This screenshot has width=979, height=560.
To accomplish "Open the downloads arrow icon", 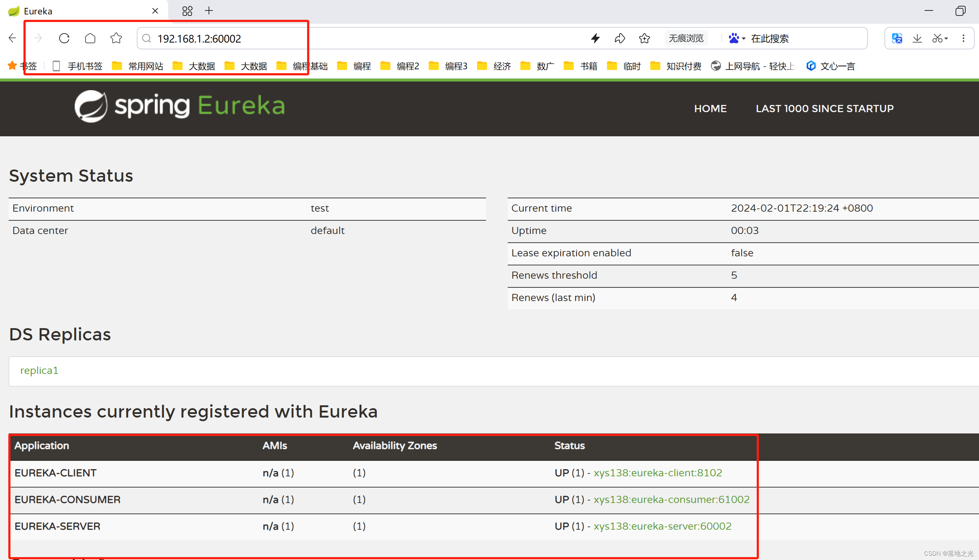I will tap(917, 38).
